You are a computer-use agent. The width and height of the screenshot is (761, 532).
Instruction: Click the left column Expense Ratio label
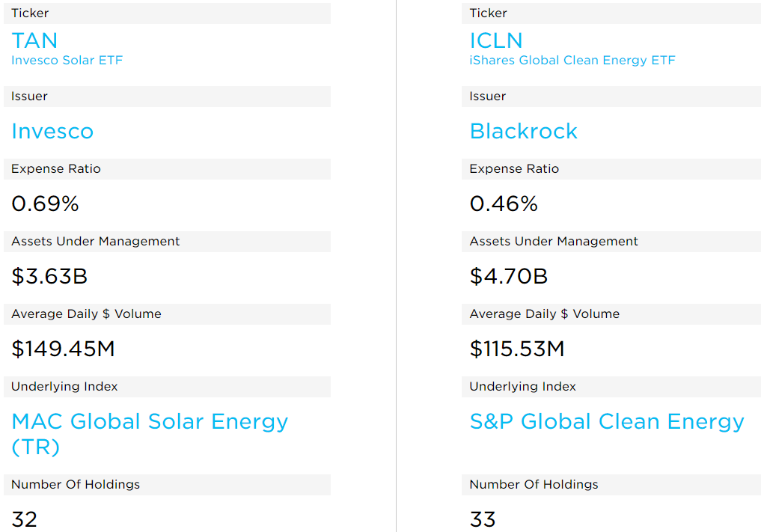(x=56, y=169)
